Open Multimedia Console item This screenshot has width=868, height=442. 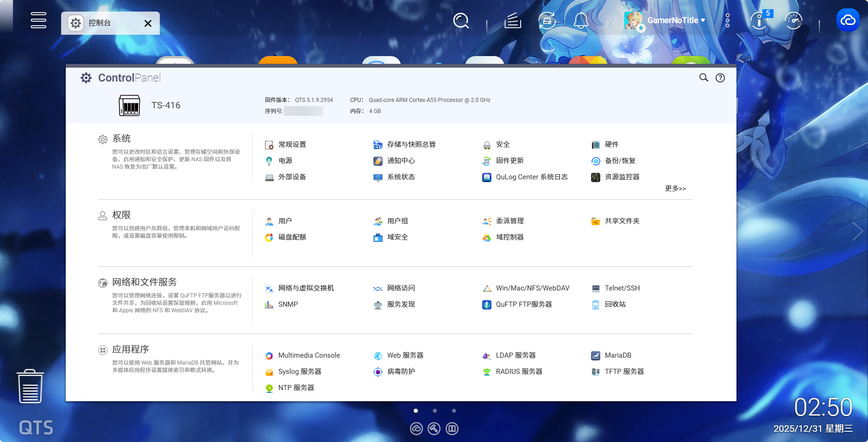[x=308, y=355]
